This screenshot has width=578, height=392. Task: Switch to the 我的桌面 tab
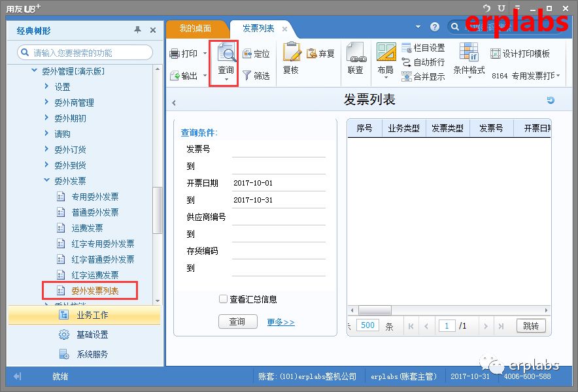(x=195, y=28)
